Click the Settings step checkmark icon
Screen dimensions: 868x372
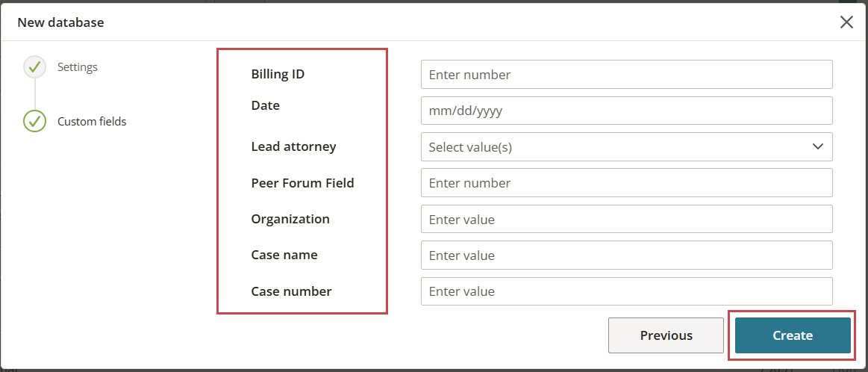click(x=34, y=67)
